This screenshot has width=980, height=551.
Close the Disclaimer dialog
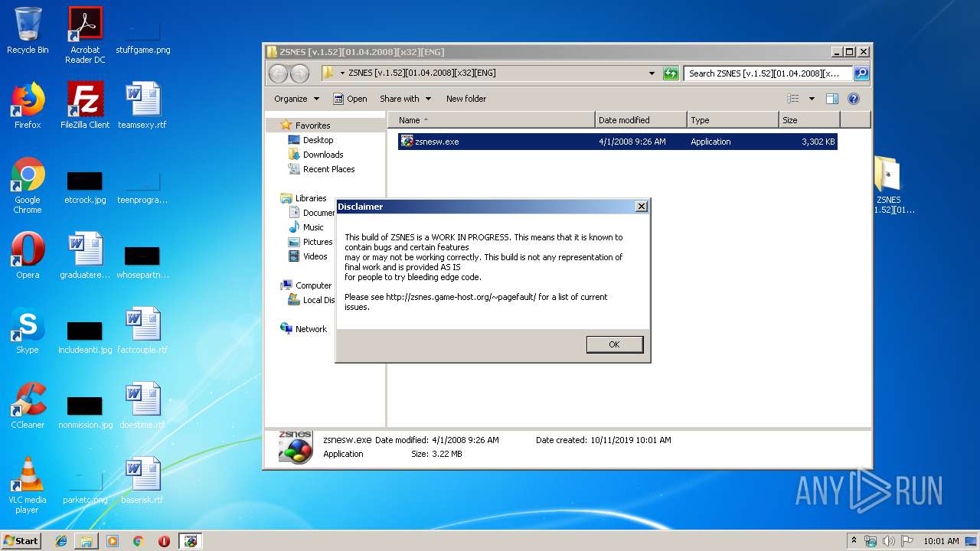(642, 207)
